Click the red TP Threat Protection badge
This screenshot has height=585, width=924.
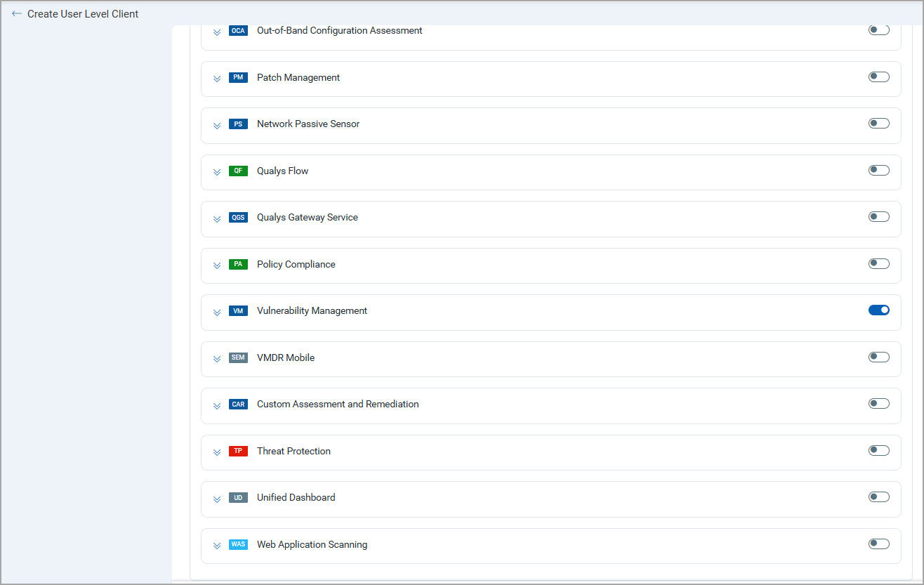238,451
